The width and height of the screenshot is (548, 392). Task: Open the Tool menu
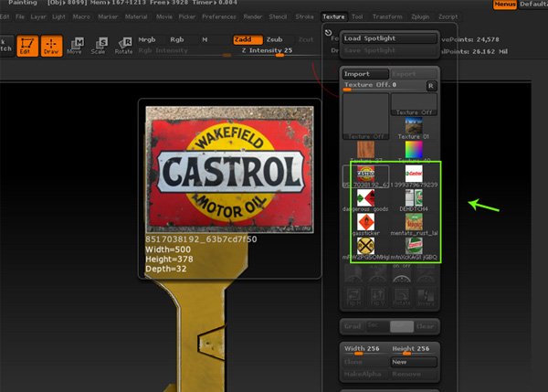tap(357, 16)
